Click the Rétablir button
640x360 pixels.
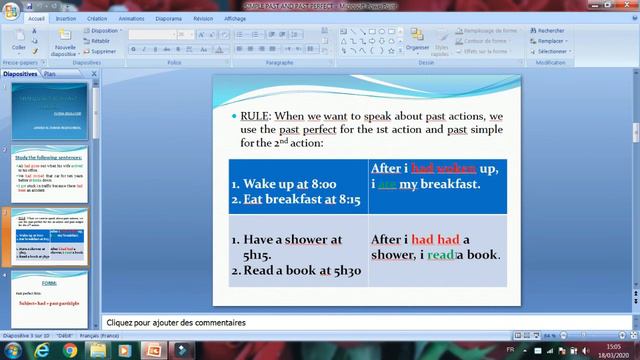pyautogui.click(x=97, y=41)
